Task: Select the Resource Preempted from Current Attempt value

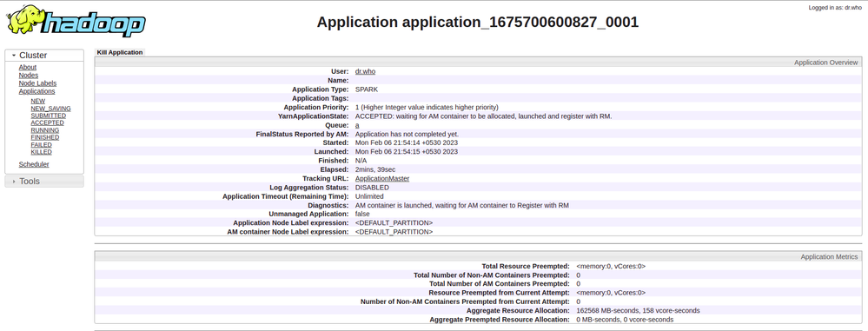Action: [611, 293]
